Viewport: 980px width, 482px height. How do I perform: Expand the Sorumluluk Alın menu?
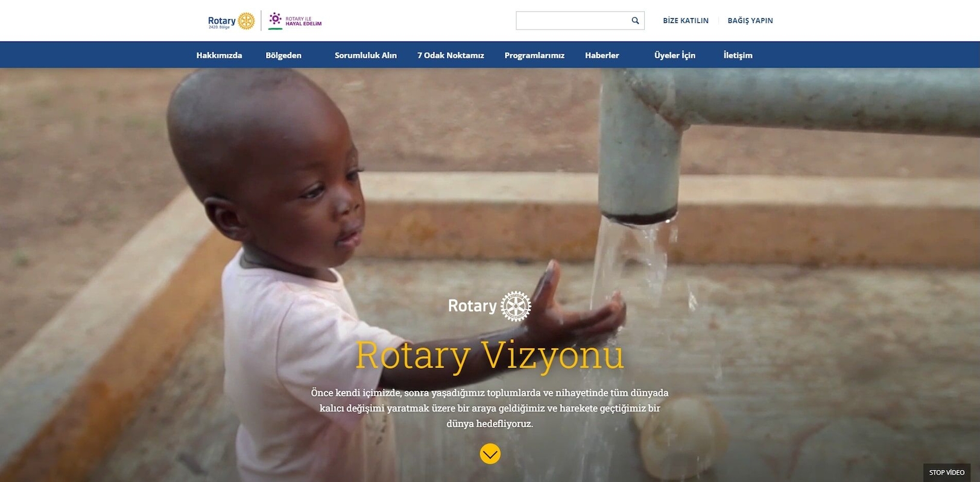365,55
